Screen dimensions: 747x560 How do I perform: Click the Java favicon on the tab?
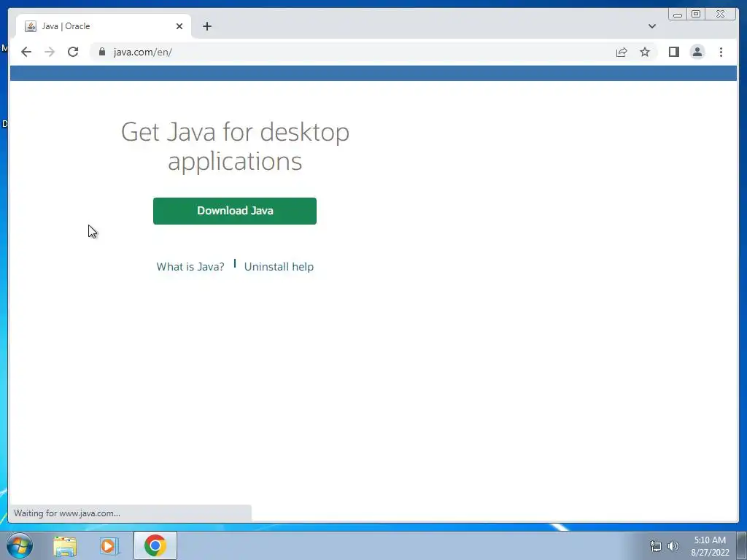(31, 26)
